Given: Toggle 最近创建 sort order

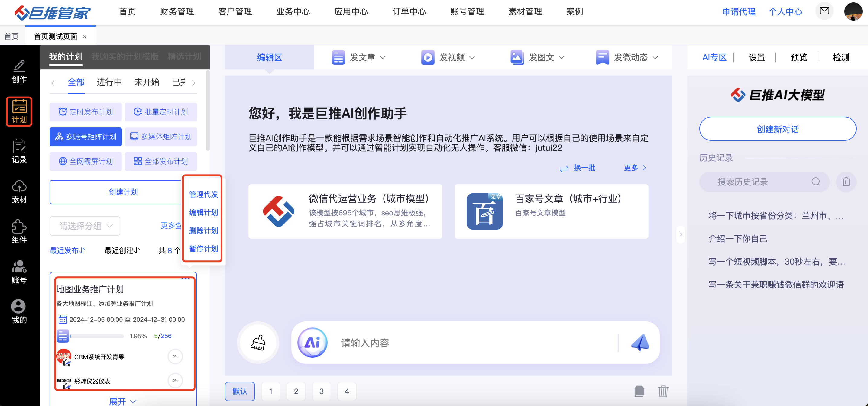Looking at the screenshot, I should tap(122, 250).
